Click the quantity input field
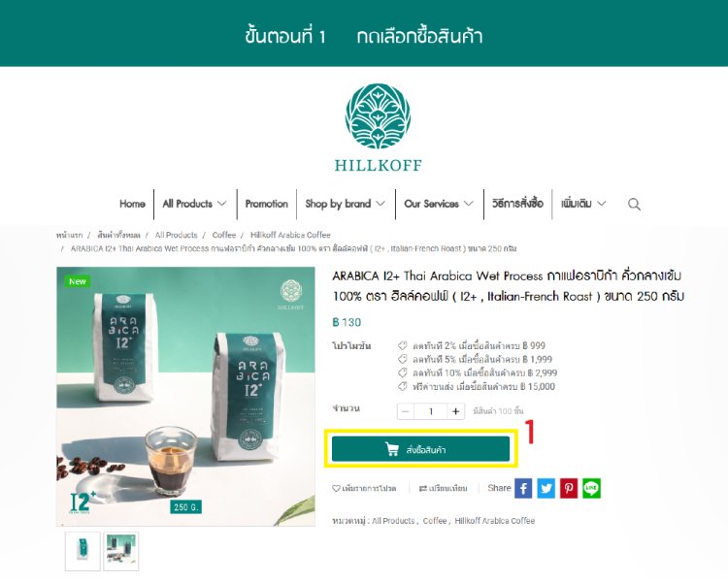This screenshot has width=728, height=582. point(430,411)
